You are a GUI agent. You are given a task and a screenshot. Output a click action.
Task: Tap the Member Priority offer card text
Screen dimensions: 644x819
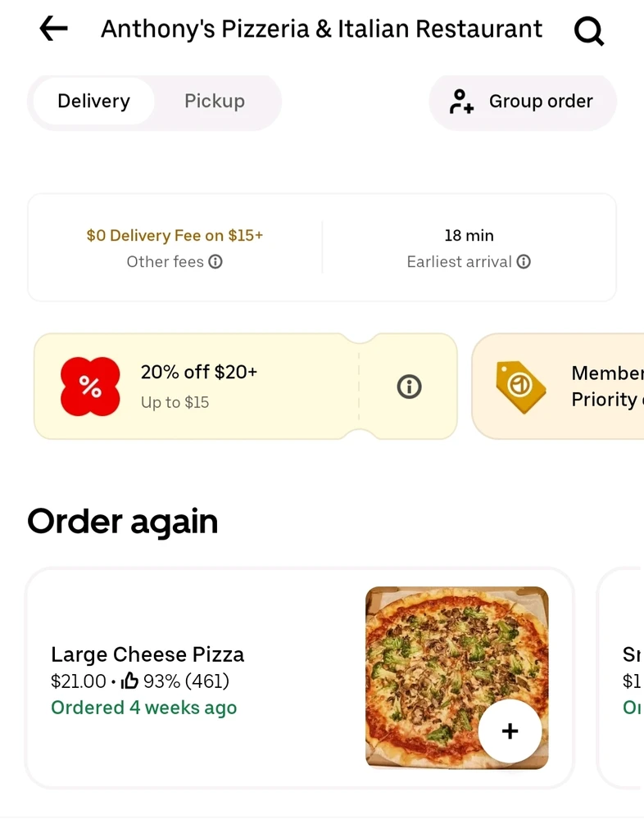(x=606, y=386)
